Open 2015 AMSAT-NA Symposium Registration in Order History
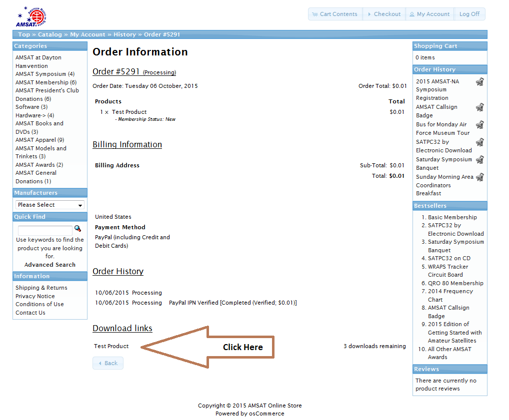 (437, 89)
